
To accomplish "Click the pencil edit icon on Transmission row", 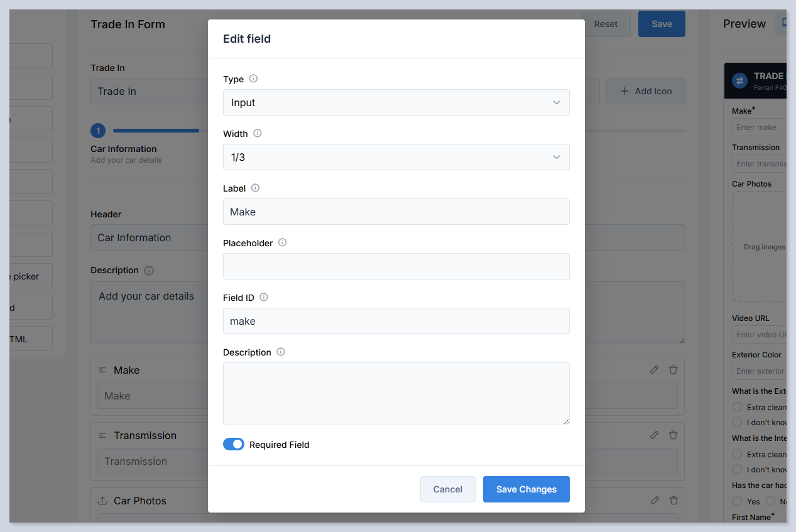I will tap(655, 435).
